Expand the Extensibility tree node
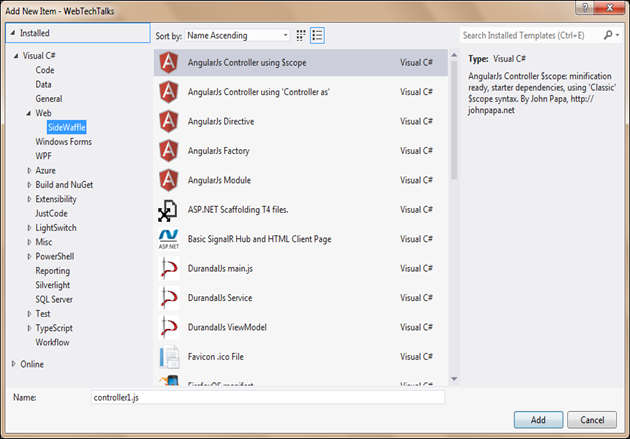This screenshot has width=630, height=439. click(29, 199)
